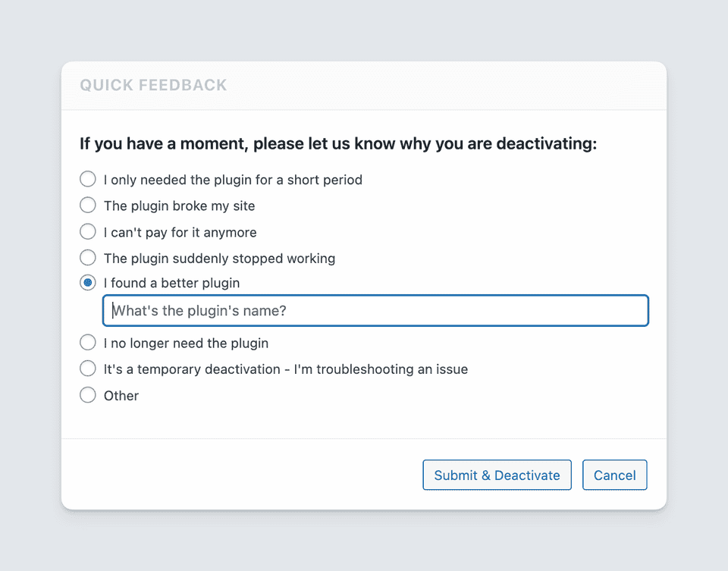Image resolution: width=728 pixels, height=571 pixels.
Task: Choose 'The plugin broke my site' radio circle
Action: [x=88, y=205]
